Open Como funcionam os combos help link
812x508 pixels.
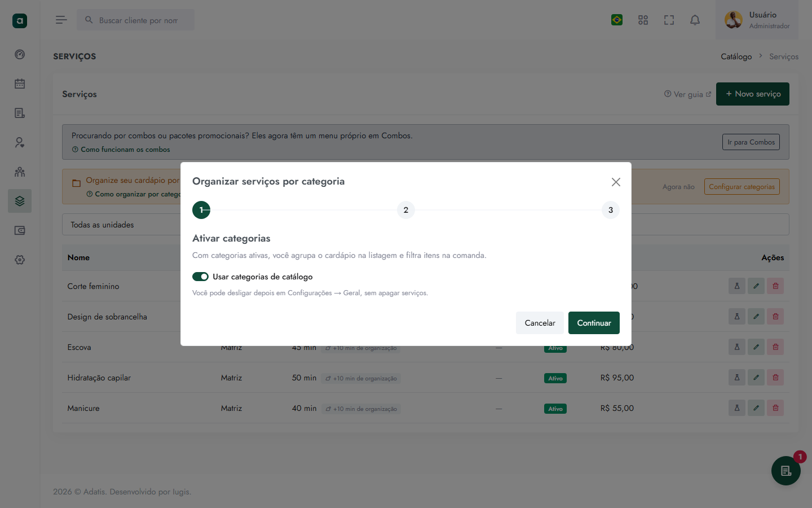tap(121, 150)
